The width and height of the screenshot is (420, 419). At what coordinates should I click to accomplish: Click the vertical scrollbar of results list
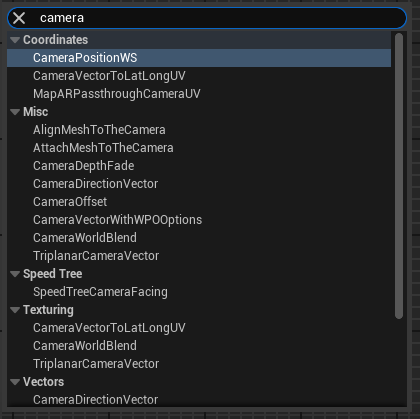click(399, 176)
